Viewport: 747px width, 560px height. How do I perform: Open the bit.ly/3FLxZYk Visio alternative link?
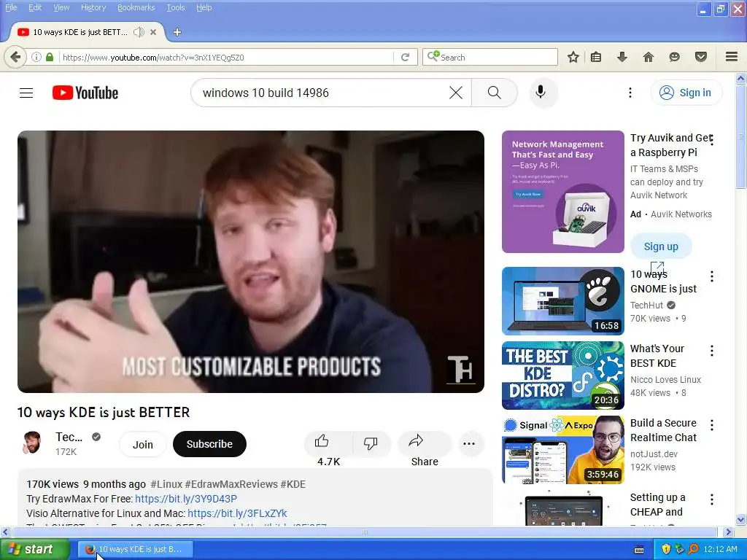pos(237,513)
